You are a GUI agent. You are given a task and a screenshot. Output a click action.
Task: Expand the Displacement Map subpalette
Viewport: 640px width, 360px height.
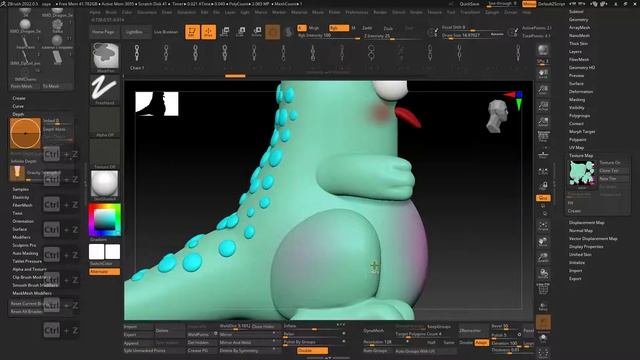[587, 222]
